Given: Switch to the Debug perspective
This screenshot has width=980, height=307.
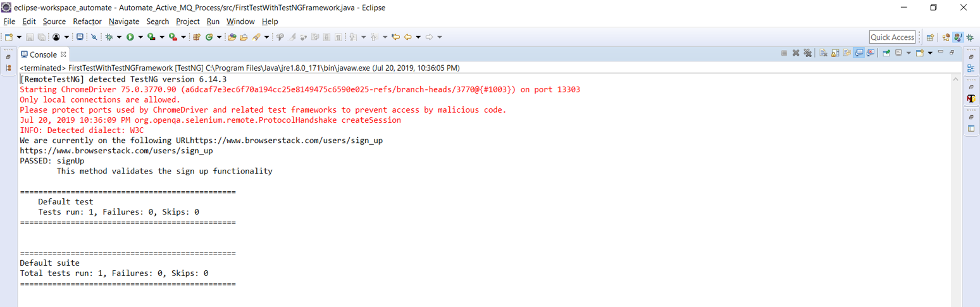Looking at the screenshot, I should click(969, 37).
